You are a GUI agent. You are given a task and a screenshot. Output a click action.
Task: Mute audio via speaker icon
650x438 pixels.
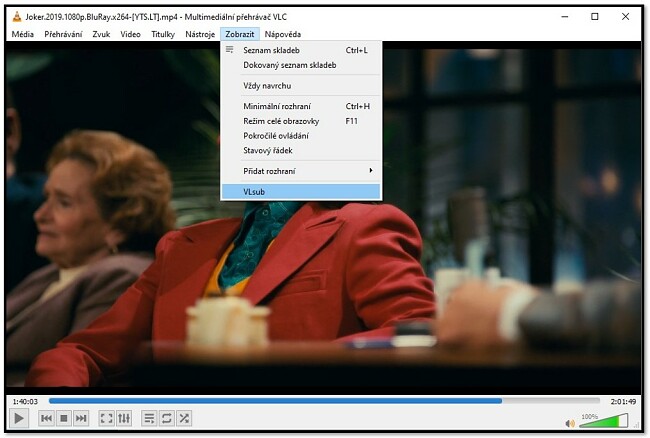[570, 423]
